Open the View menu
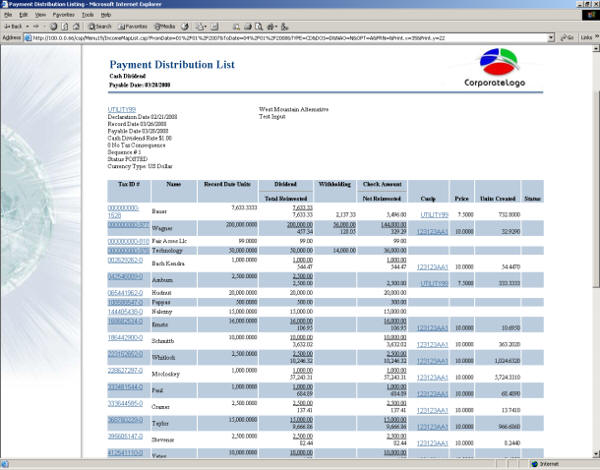Viewport: 600px width, 470px height. tap(40, 15)
